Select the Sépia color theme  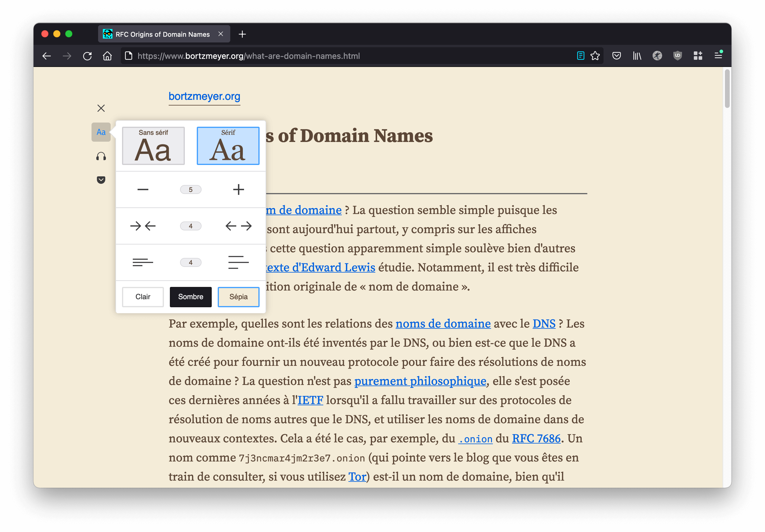pos(238,296)
